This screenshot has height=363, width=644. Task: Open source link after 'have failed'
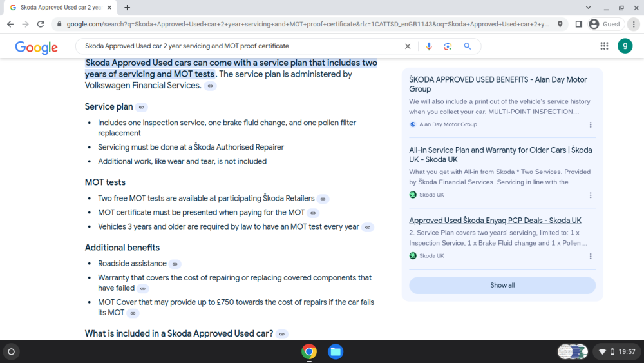(x=143, y=289)
